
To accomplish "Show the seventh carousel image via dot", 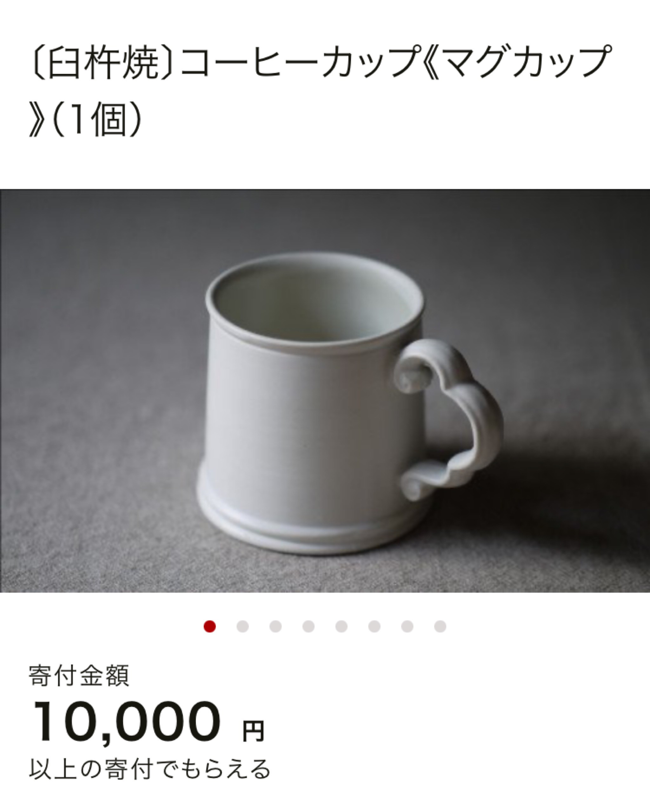I will [407, 626].
